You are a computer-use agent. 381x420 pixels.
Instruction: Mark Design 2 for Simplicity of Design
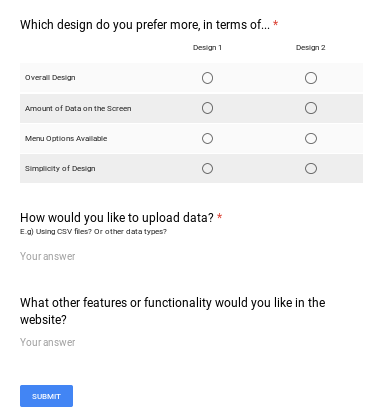(311, 168)
